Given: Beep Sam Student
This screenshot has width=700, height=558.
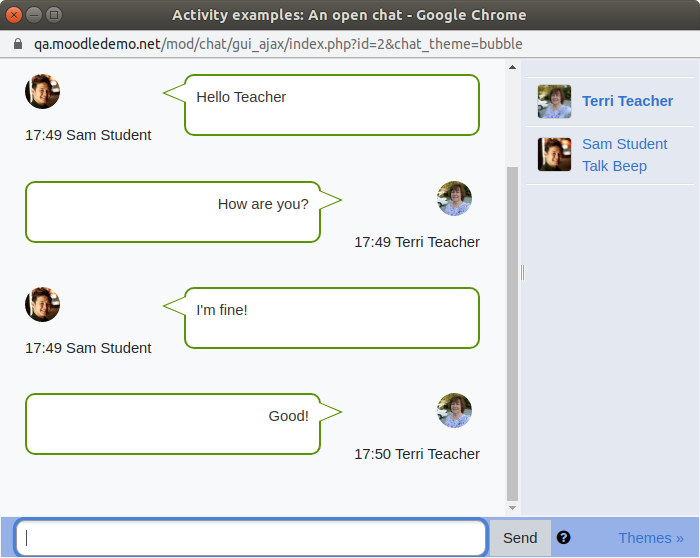Looking at the screenshot, I should pos(629,166).
